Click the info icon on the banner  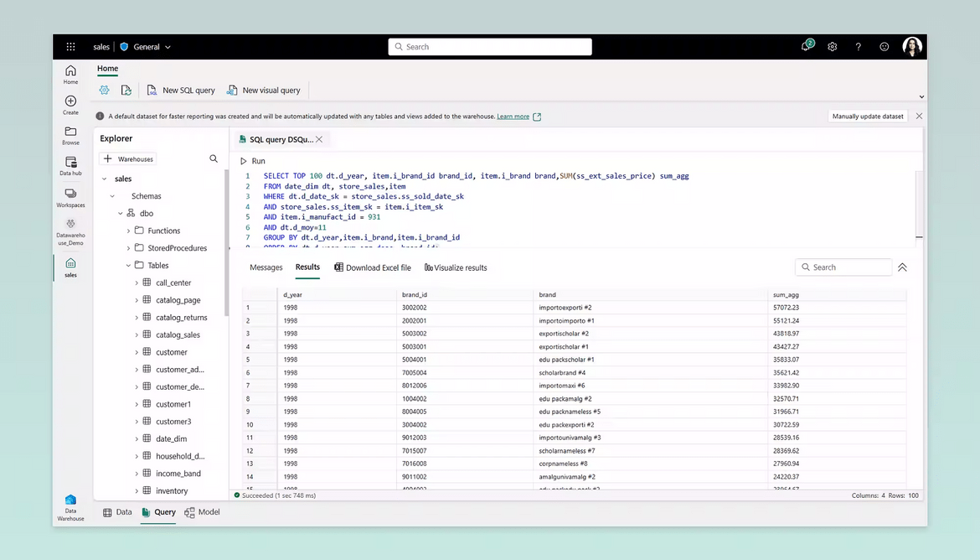pyautogui.click(x=100, y=117)
